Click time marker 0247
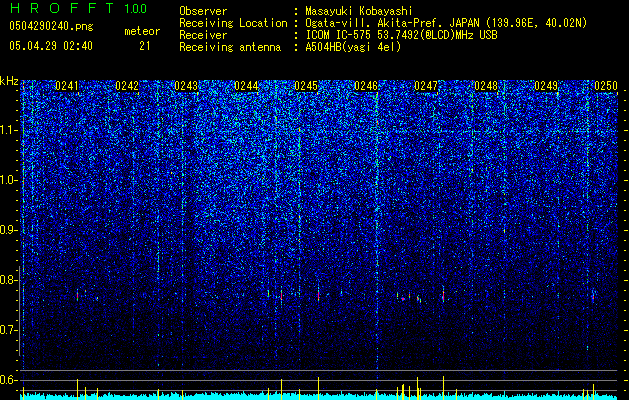 tap(426, 86)
